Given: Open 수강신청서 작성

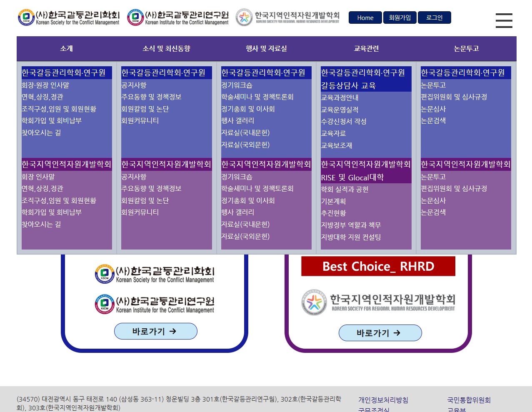Looking at the screenshot, I should (x=344, y=121).
